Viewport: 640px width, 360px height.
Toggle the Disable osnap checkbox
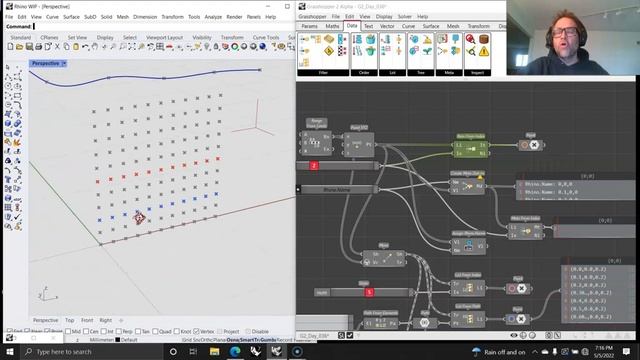tap(248, 331)
